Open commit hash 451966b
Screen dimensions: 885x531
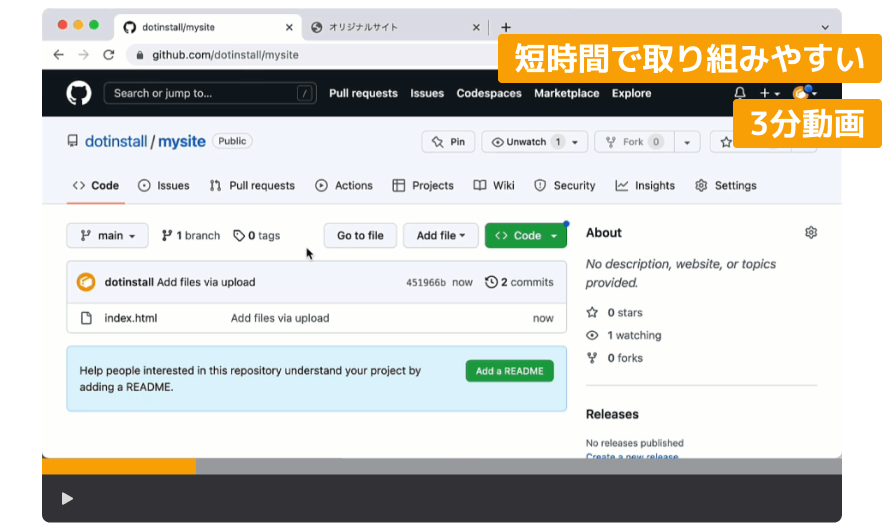click(426, 282)
